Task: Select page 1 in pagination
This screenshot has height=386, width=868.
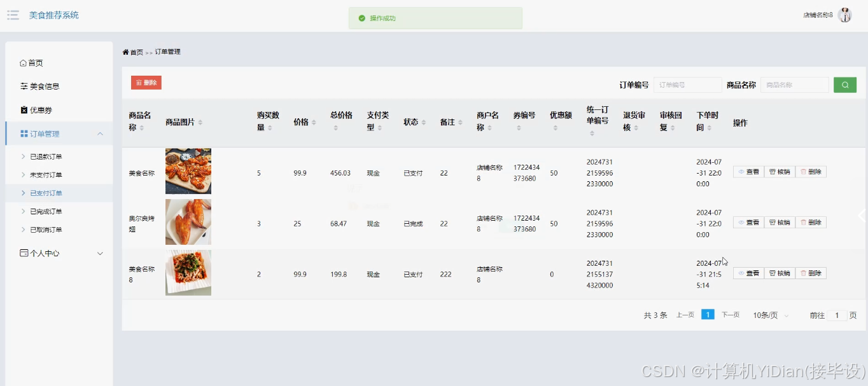Action: pyautogui.click(x=708, y=315)
